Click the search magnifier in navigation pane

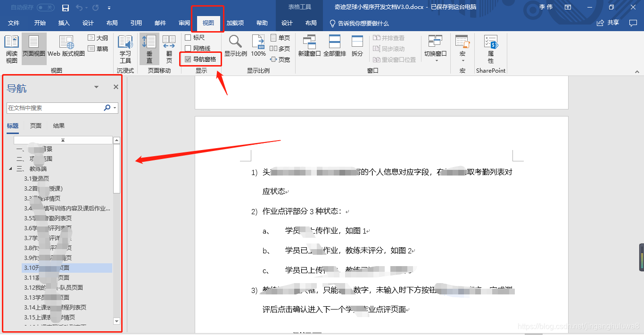107,108
